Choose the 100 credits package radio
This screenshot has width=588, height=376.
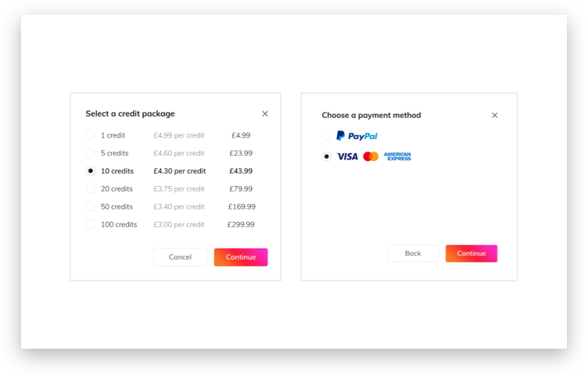pyautogui.click(x=91, y=224)
